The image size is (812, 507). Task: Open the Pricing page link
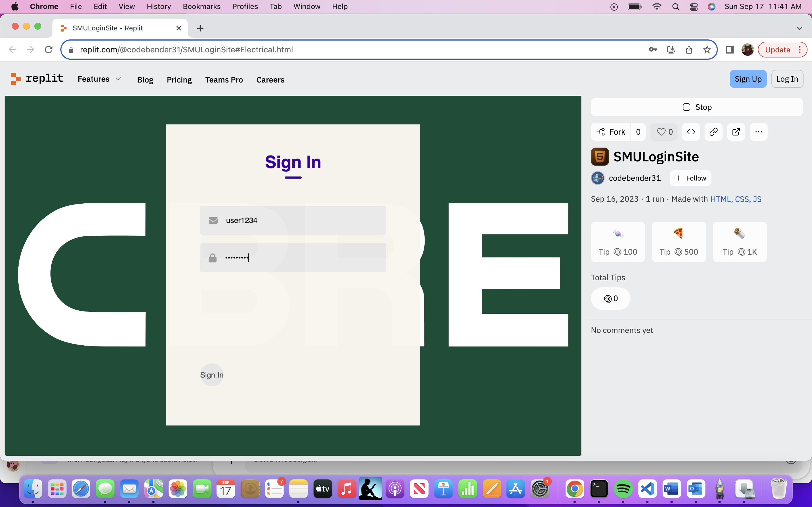179,79
